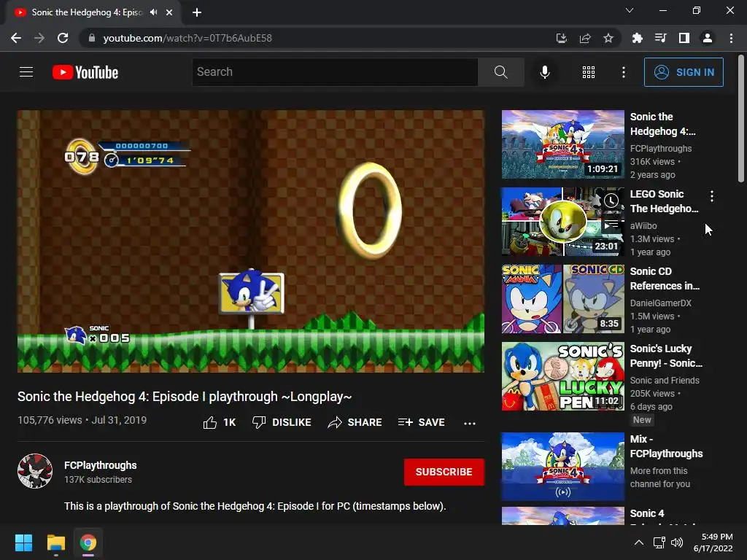Viewport: 747px width, 560px height.
Task: Click the video title text
Action: [x=185, y=396]
